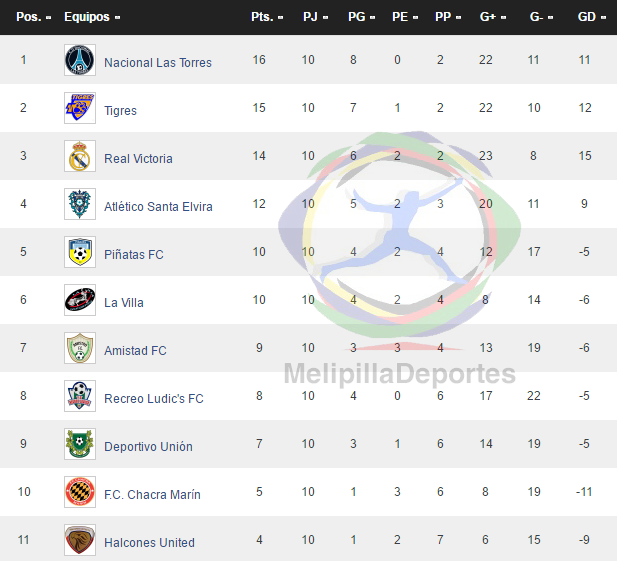Sort table by Pts. column header
Image resolution: width=617 pixels, height=561 pixels.
coord(267,17)
